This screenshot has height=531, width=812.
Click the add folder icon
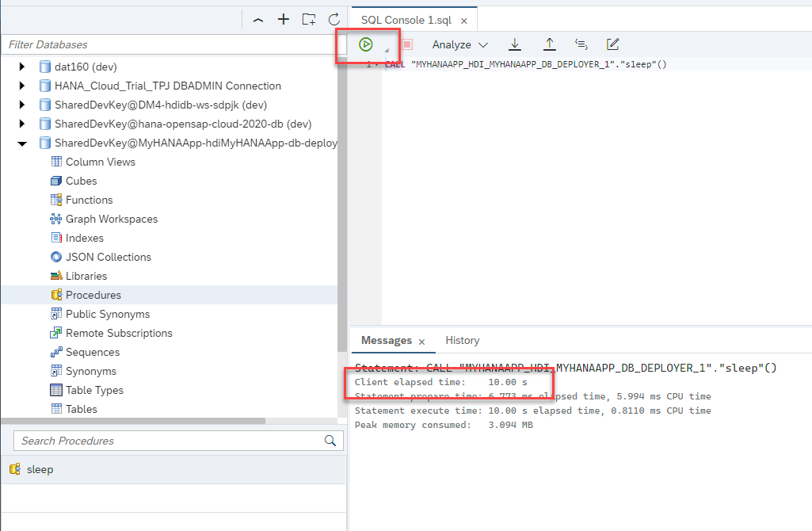tap(309, 20)
